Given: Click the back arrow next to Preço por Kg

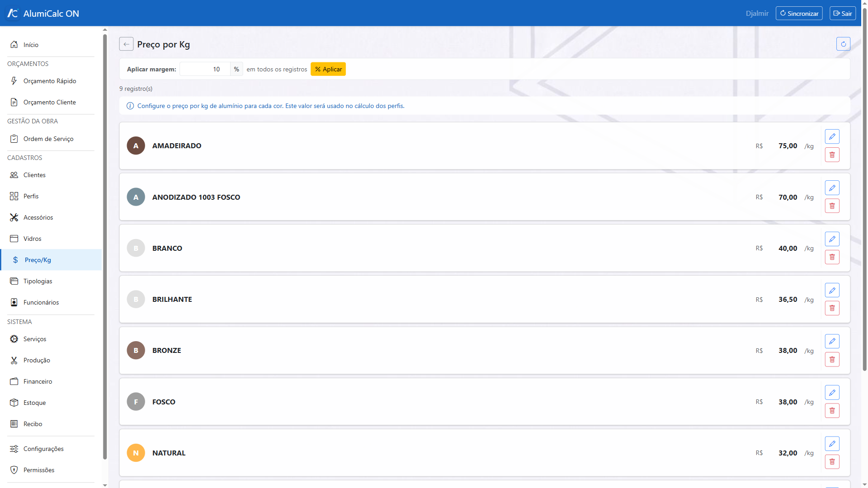Looking at the screenshot, I should pos(126,44).
